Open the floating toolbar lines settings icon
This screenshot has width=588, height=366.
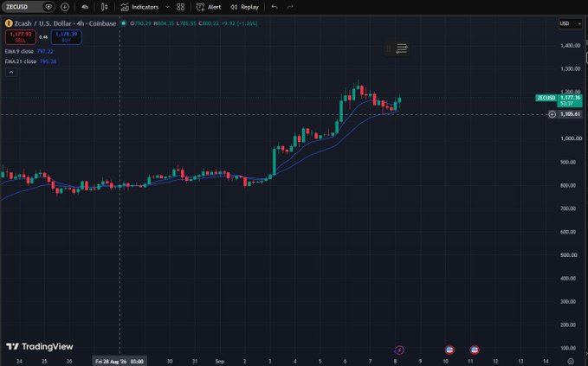[402, 48]
